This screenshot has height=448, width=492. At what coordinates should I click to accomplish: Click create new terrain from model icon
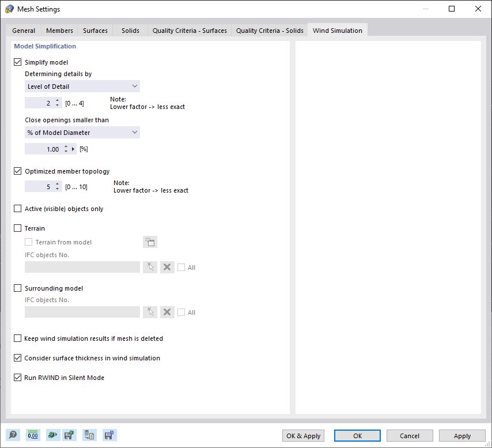pyautogui.click(x=150, y=242)
